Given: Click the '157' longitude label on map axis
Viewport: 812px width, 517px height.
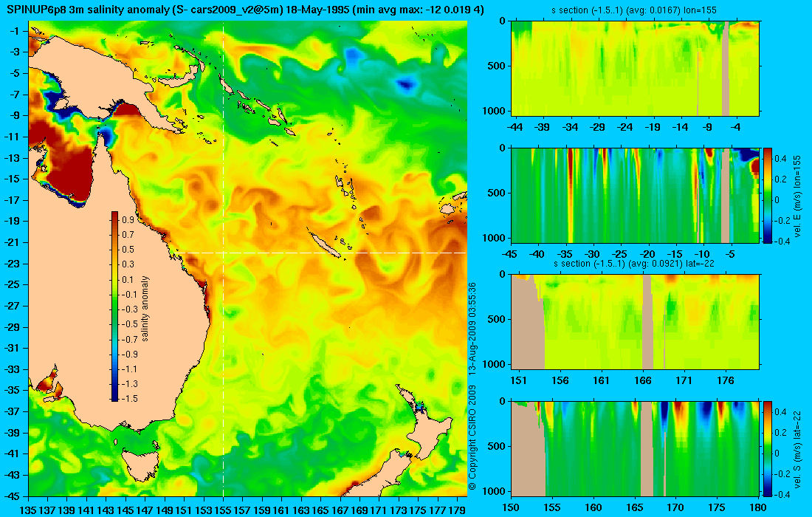Looking at the screenshot, I should tap(242, 510).
